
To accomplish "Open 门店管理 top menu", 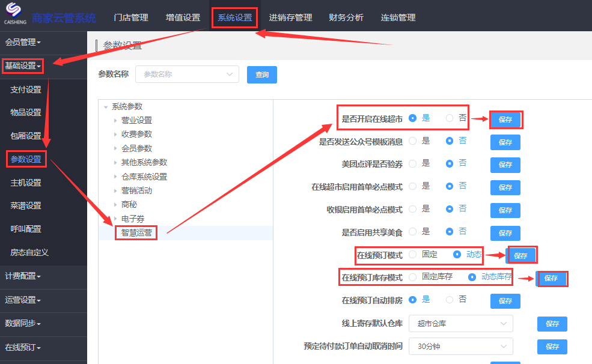I will pos(131,18).
